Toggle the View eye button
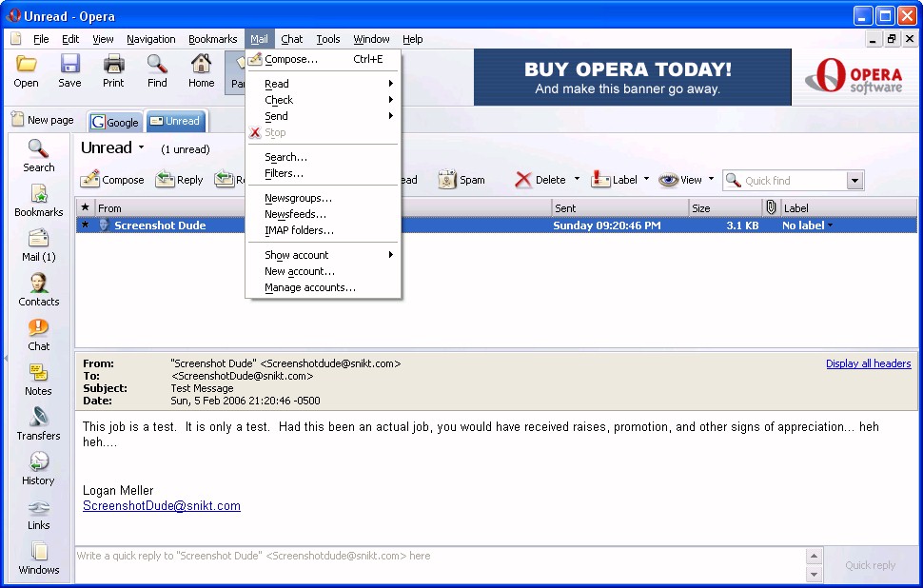 679,180
